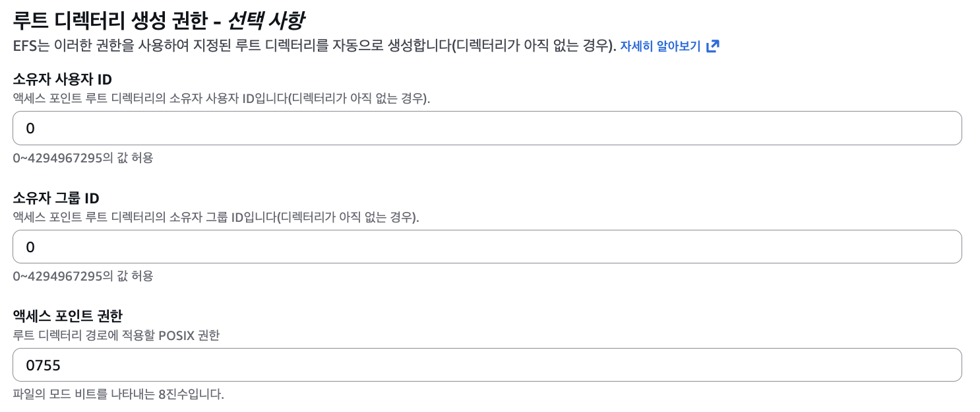
Task: Select the 소유자 사용자 ID label
Action: 63,79
